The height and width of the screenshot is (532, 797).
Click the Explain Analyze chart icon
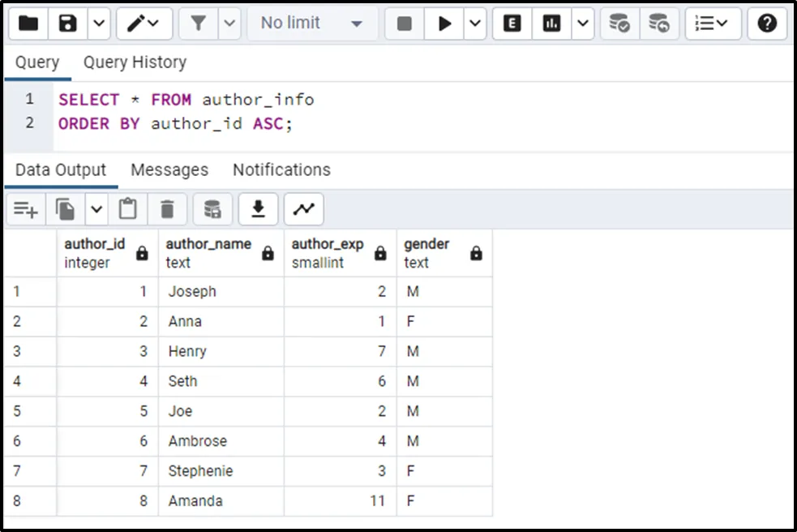[x=552, y=24]
